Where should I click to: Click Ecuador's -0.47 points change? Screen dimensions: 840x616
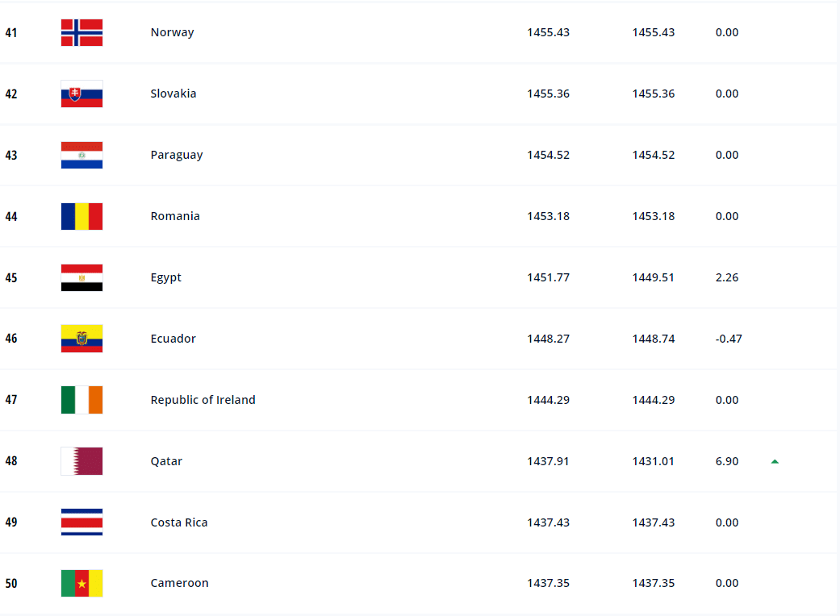pyautogui.click(x=728, y=339)
